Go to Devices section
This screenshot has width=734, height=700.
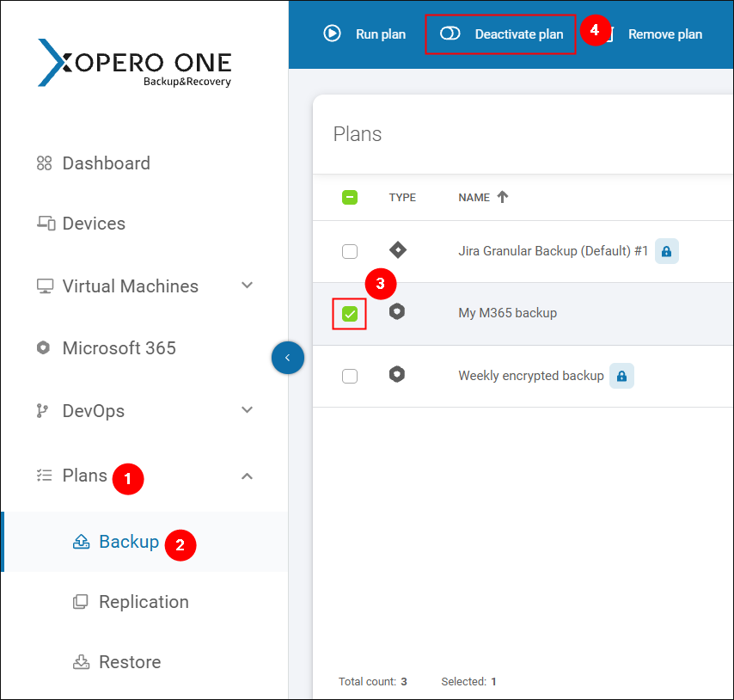94,224
